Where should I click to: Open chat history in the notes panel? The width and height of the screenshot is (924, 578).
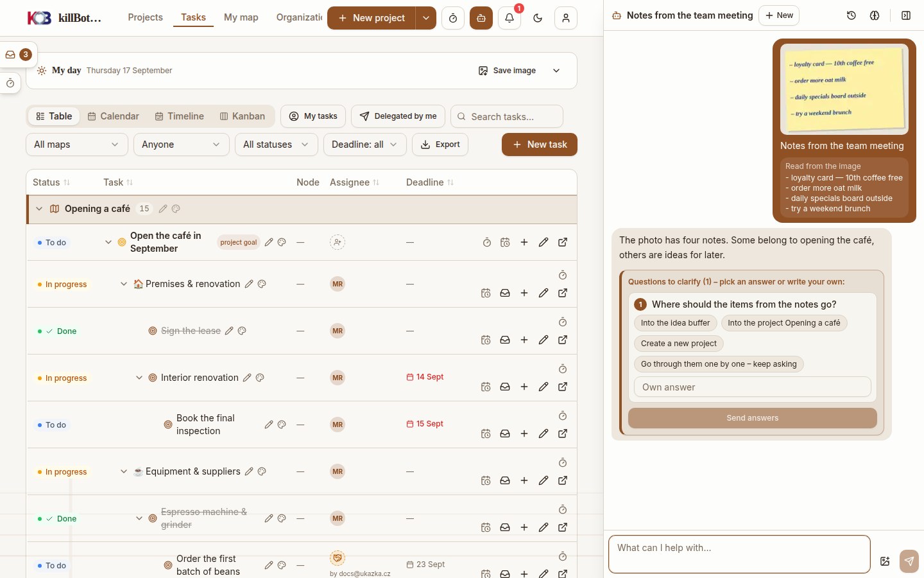tap(851, 15)
